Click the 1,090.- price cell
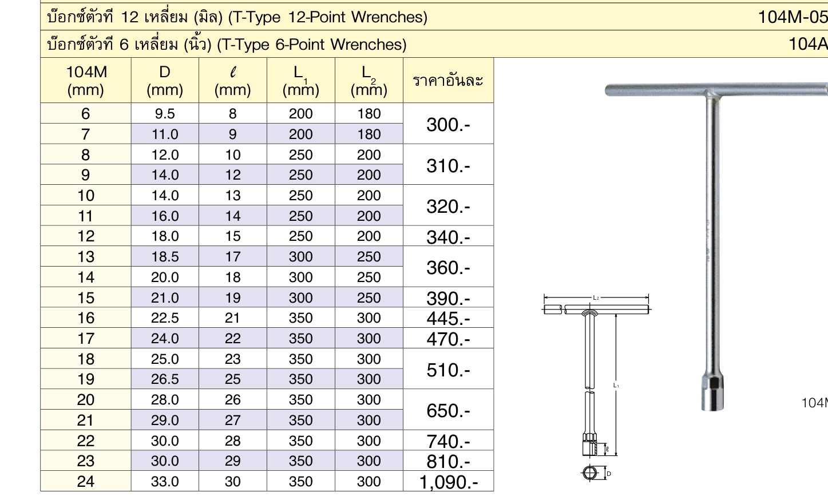 point(448,482)
